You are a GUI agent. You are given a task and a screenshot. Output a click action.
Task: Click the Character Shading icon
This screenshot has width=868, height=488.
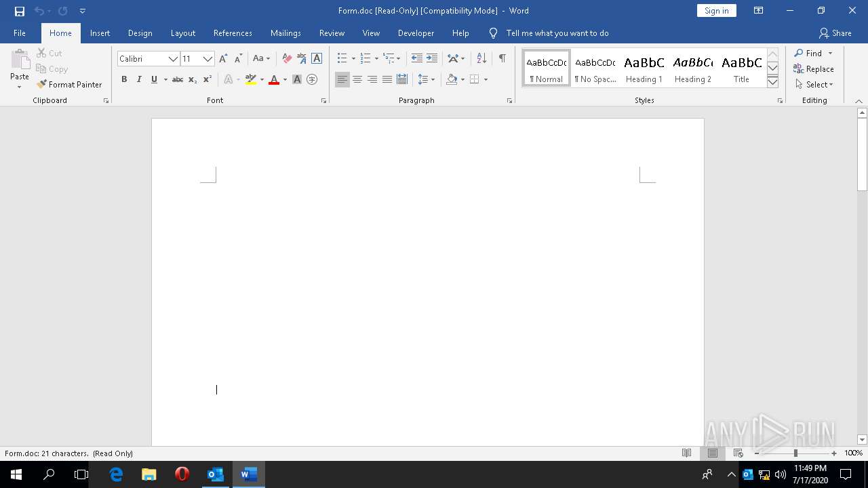click(297, 79)
